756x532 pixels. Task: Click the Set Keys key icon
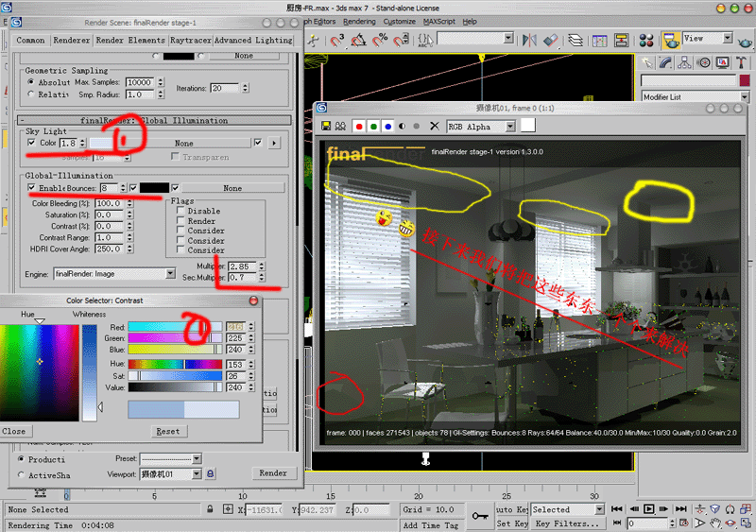480,516
